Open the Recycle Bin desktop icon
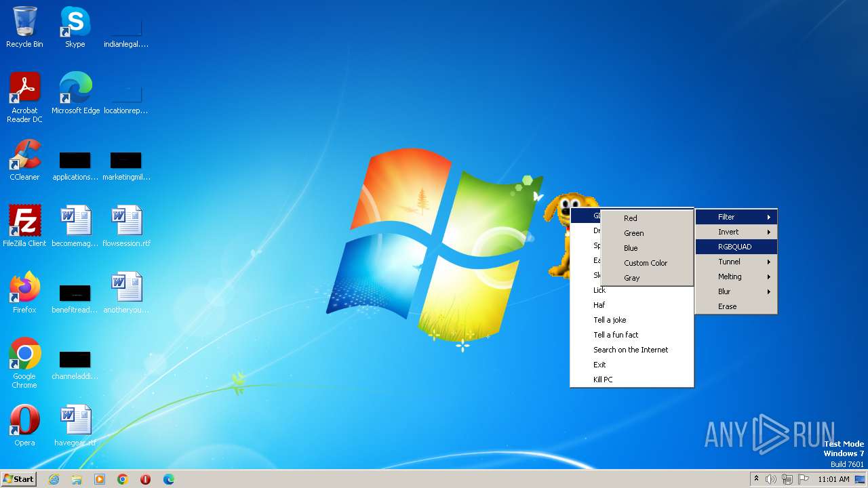 pyautogui.click(x=24, y=27)
